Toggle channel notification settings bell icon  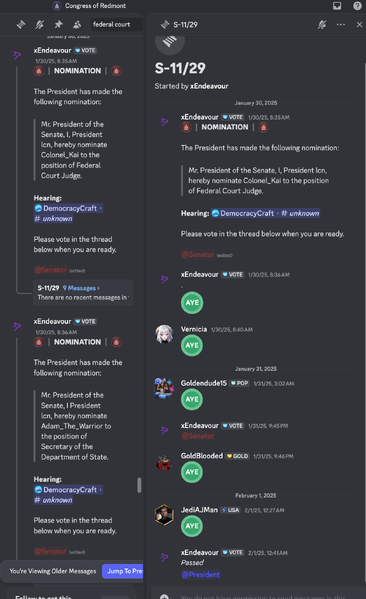coord(39,24)
